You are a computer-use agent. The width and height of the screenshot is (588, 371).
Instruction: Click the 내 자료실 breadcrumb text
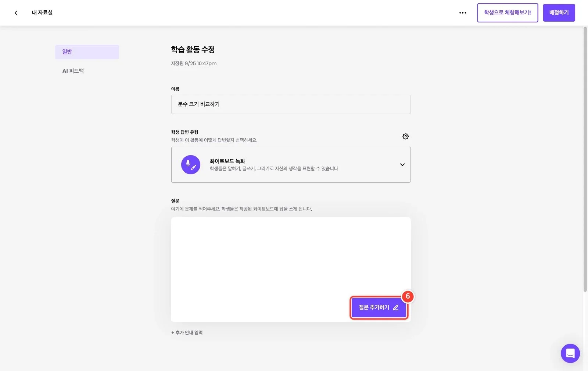pyautogui.click(x=42, y=13)
